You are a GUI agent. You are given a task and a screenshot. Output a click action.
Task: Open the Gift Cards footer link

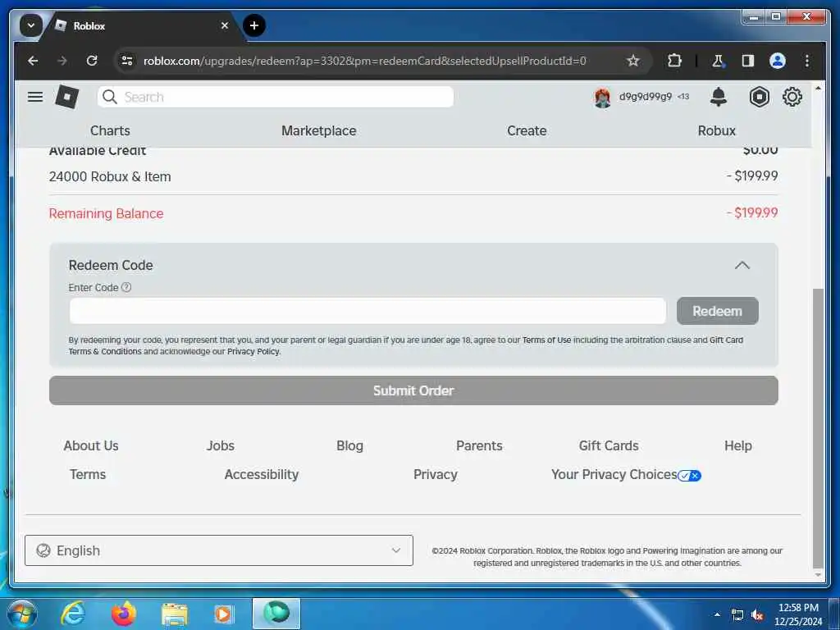[x=609, y=445]
